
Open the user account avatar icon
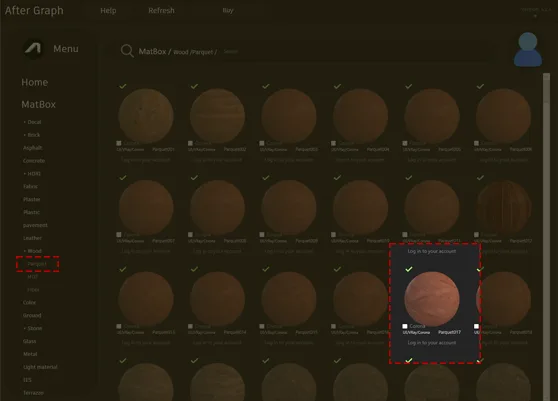point(528,49)
